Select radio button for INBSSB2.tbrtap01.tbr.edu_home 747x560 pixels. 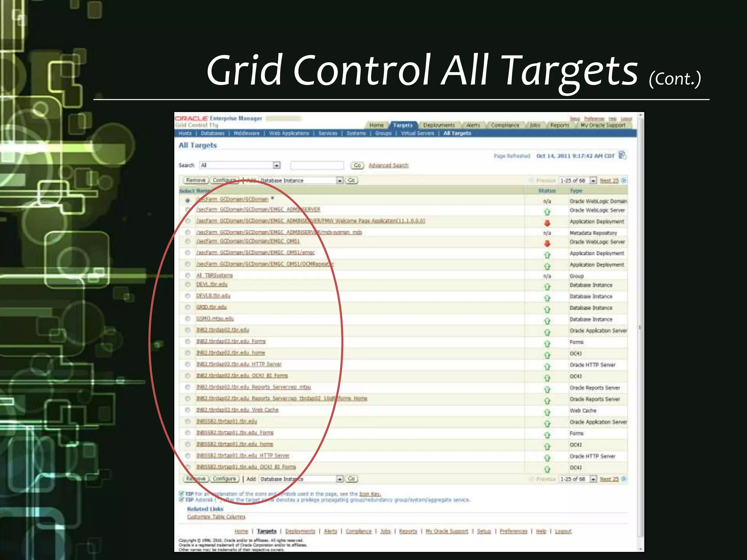coord(187,444)
